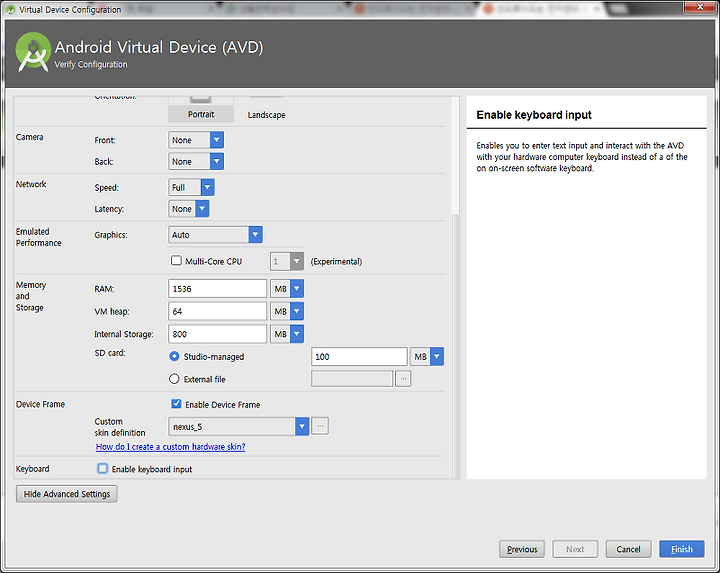Click the Android Studio logo icon

[x=33, y=52]
